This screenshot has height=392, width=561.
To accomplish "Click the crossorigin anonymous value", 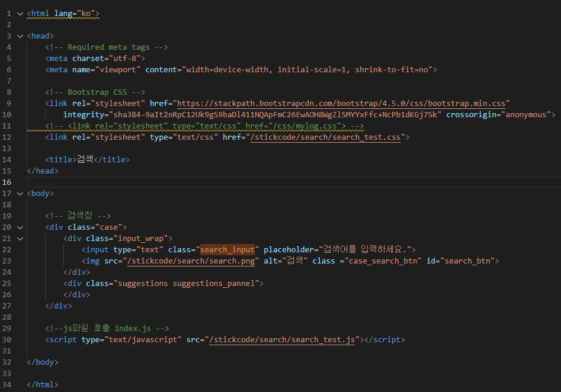I will coord(525,115).
